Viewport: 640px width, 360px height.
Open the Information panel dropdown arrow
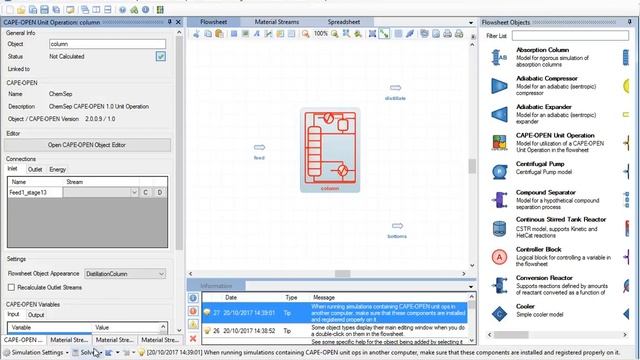click(x=471, y=287)
